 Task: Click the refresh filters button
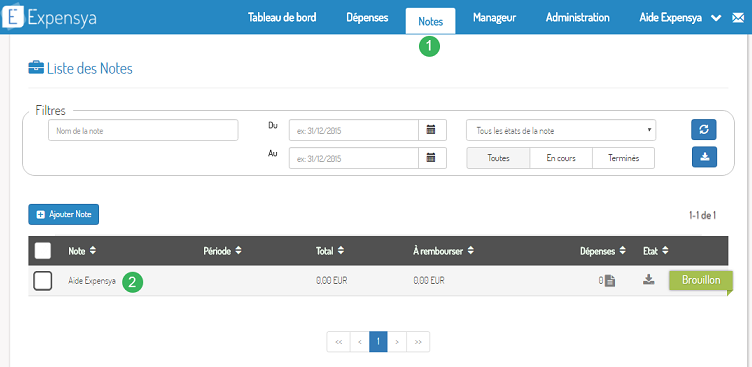(704, 130)
